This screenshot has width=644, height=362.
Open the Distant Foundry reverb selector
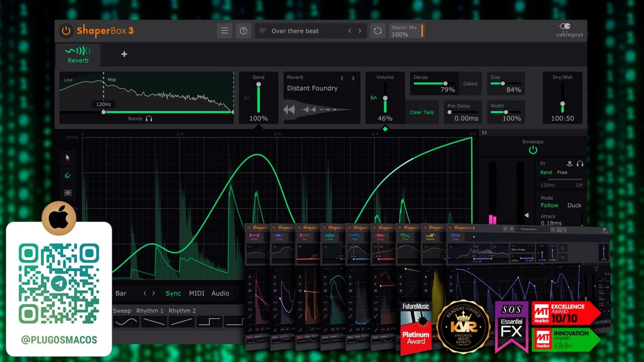point(312,88)
